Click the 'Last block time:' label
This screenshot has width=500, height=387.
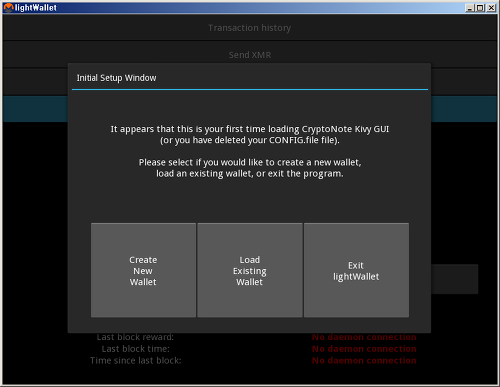(x=136, y=349)
